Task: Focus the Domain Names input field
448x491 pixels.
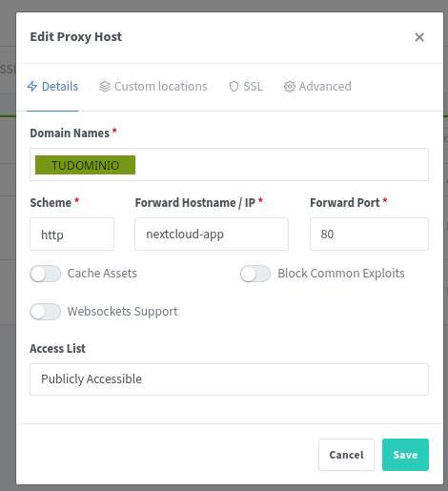Action: pos(229,165)
